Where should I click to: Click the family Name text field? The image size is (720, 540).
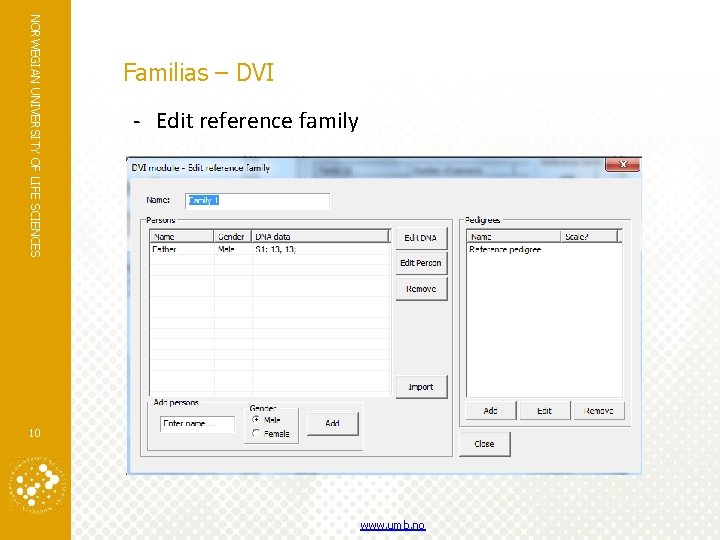[257, 201]
